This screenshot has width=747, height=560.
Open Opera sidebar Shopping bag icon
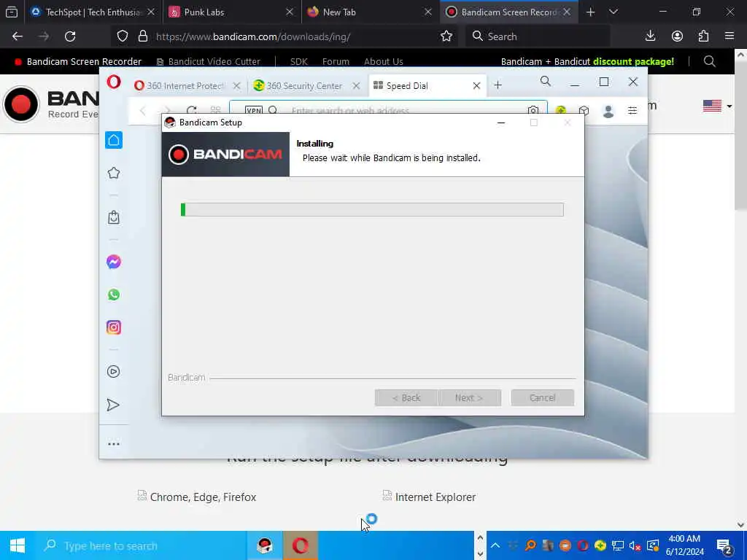coord(113,217)
